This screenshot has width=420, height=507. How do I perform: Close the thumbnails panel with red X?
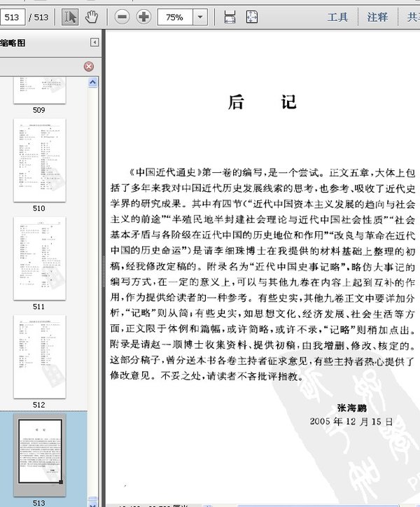89,67
